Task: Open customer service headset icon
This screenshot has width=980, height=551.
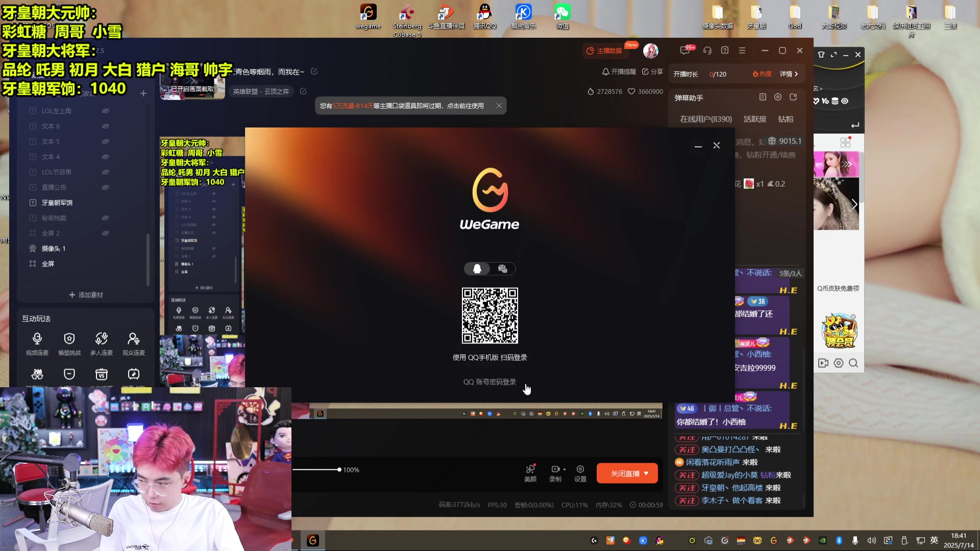Action: [707, 51]
